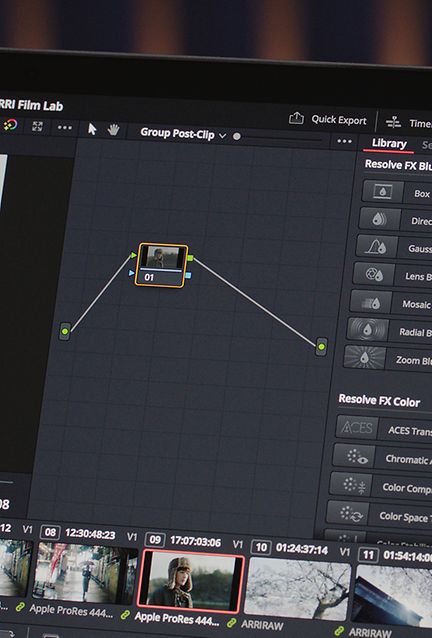Click the Mosaic Blur label
This screenshot has width=432, height=638.
tap(417, 304)
